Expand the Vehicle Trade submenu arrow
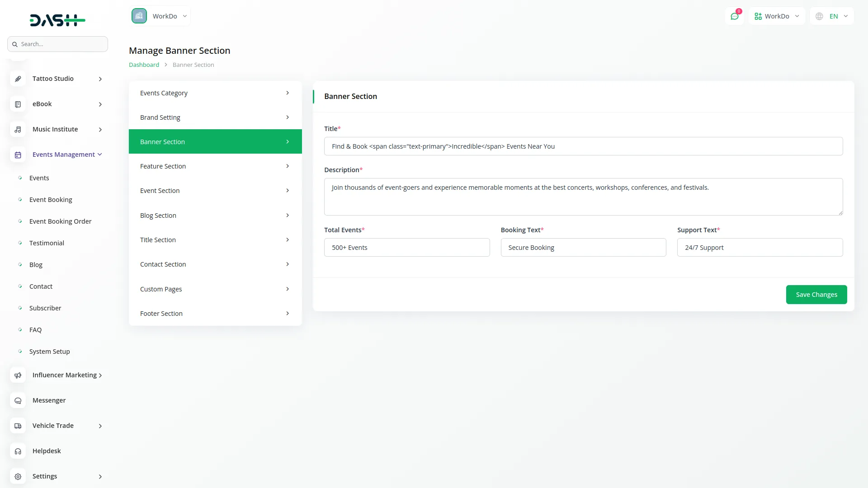 (100, 426)
